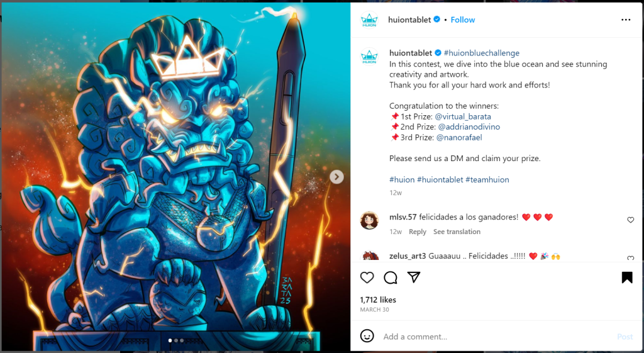
Task: Select the second carousel dot indicator
Action: coord(176,340)
